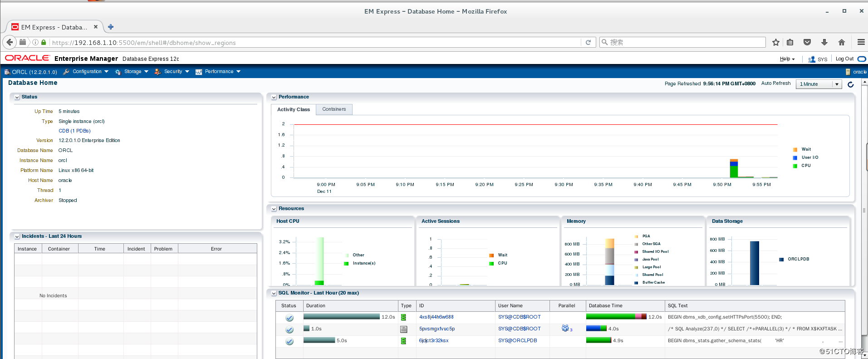868x359 pixels.
Task: Sort SQL Monitor by Database Time header
Action: point(625,305)
